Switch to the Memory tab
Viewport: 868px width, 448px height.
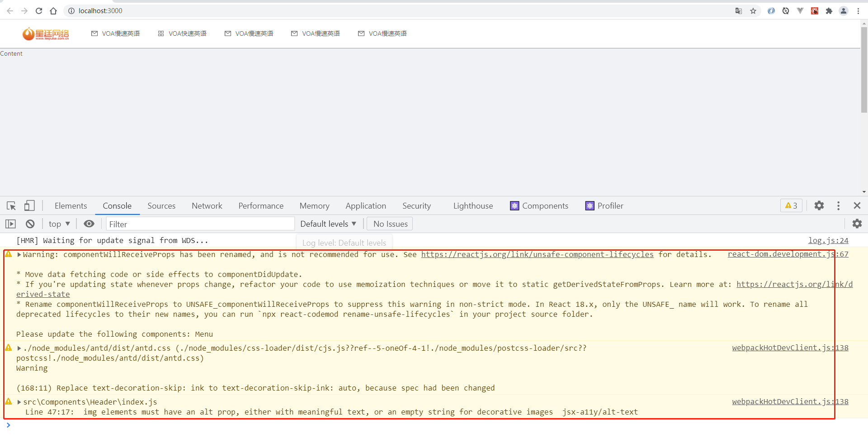(x=314, y=206)
